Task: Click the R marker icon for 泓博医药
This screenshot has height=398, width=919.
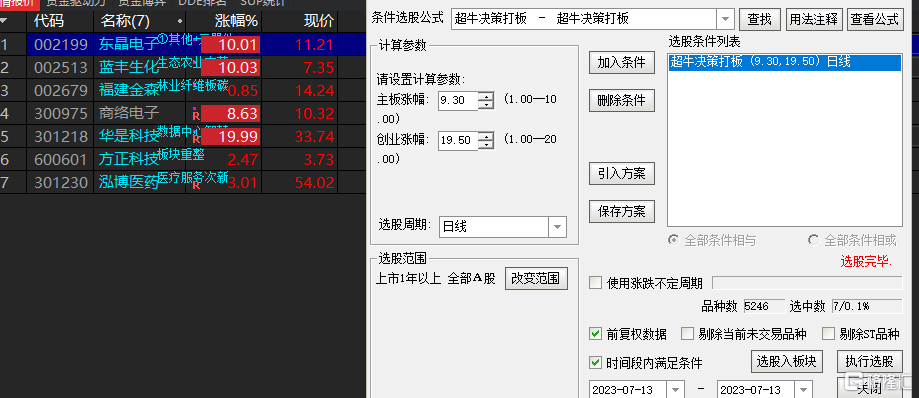Action: pos(196,185)
